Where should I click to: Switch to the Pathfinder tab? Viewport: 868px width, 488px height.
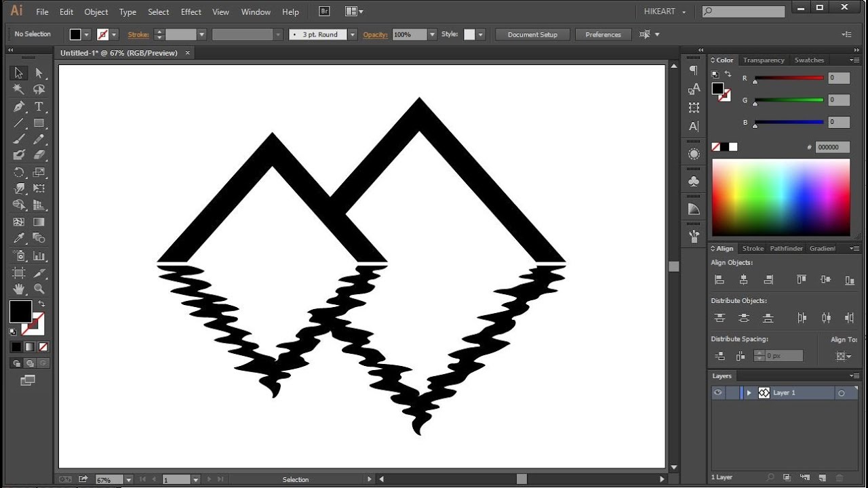pos(786,249)
